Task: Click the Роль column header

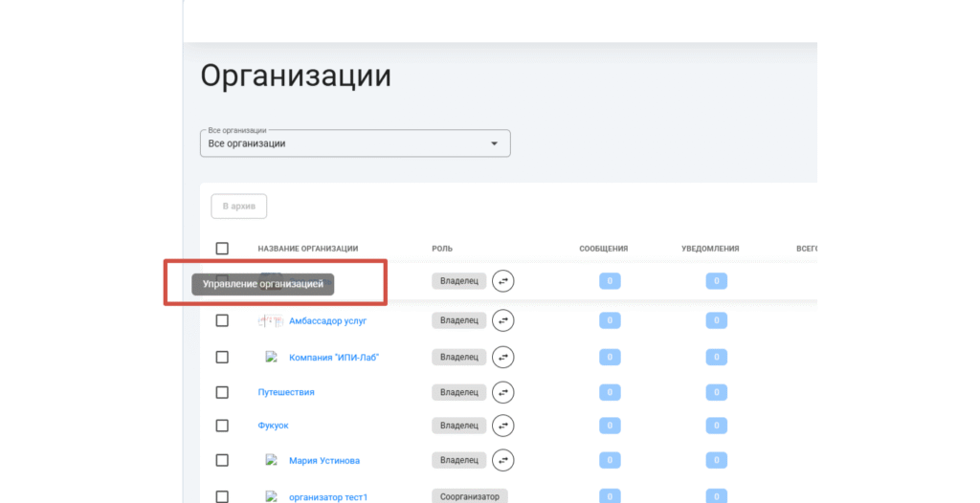Action: 442,249
